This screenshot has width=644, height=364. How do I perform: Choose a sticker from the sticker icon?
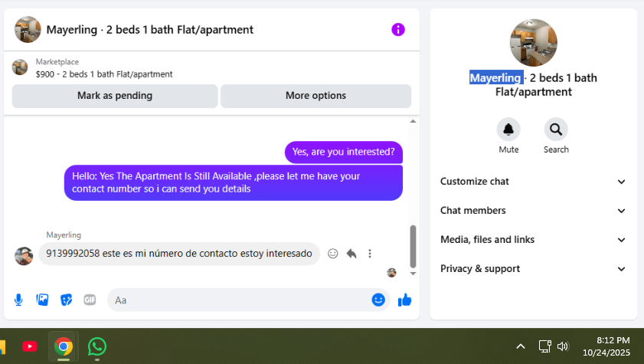coord(66,300)
